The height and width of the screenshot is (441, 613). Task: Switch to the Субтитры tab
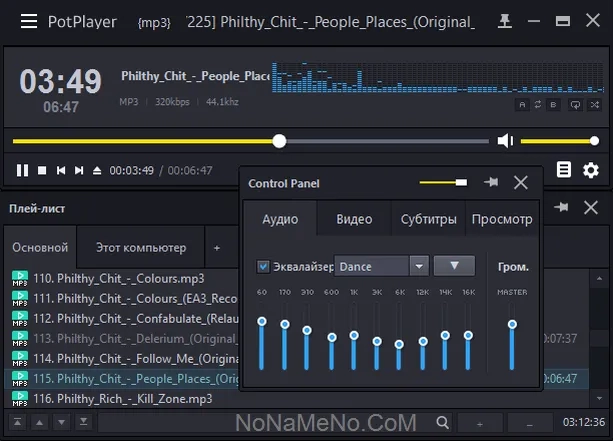pyautogui.click(x=428, y=219)
